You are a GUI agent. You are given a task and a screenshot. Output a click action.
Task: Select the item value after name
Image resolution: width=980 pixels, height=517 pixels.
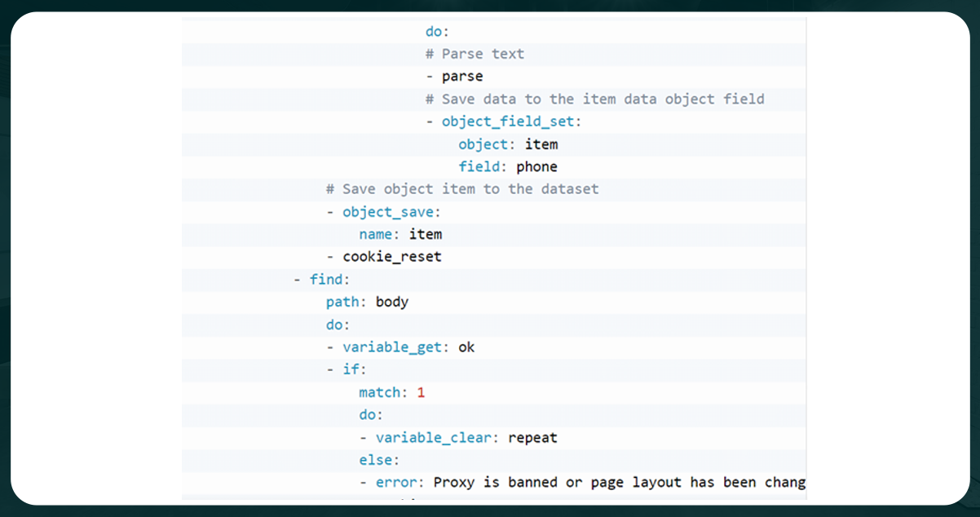coord(426,234)
